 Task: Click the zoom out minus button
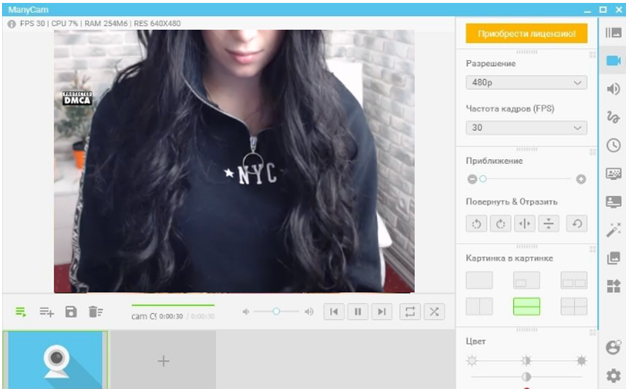click(472, 179)
